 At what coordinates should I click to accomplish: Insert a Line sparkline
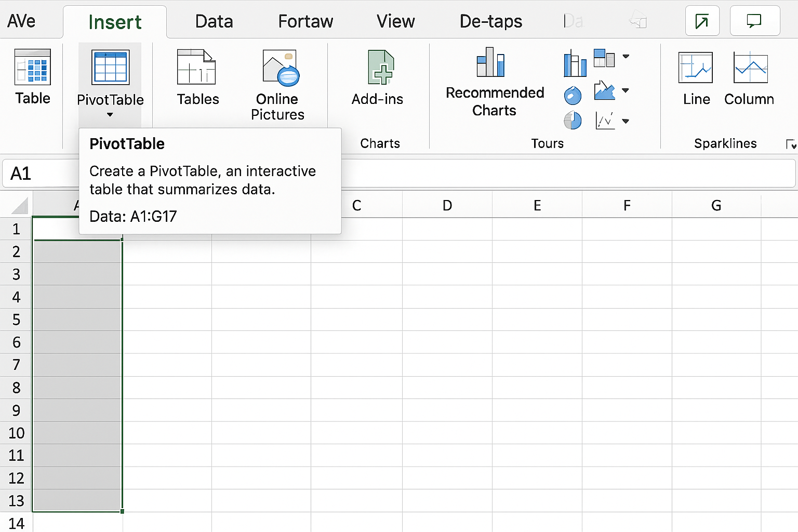[x=696, y=78]
